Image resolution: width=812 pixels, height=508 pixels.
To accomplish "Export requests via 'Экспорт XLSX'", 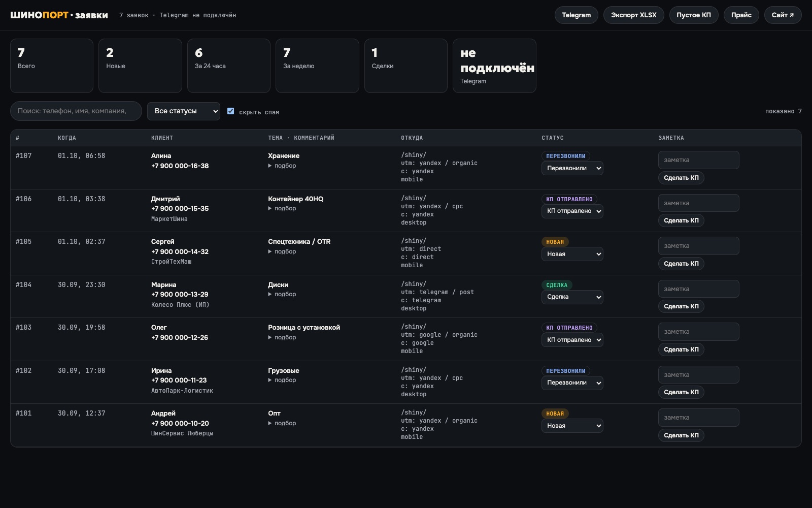I will [633, 15].
